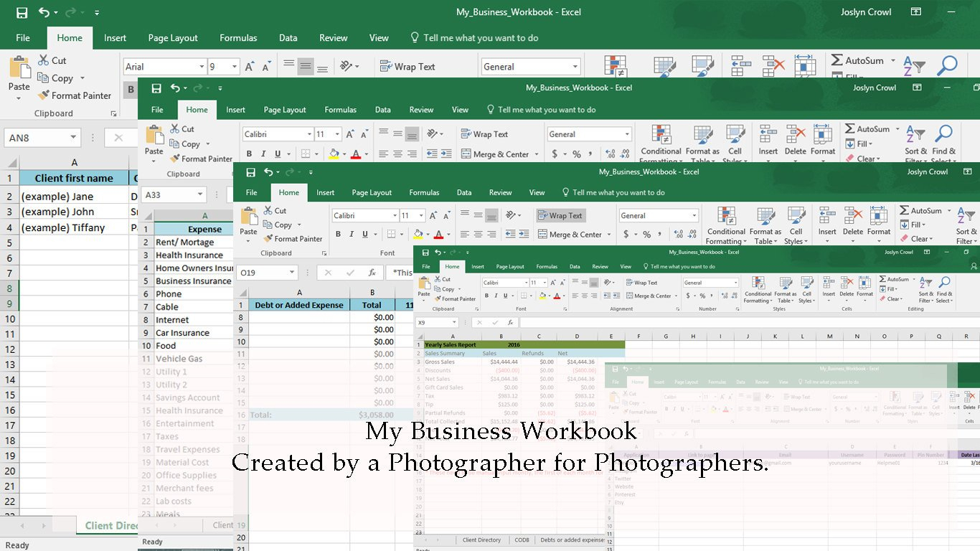Viewport: 980px width, 551px height.
Task: Open the General number format in the A33 window
Action: 626,134
